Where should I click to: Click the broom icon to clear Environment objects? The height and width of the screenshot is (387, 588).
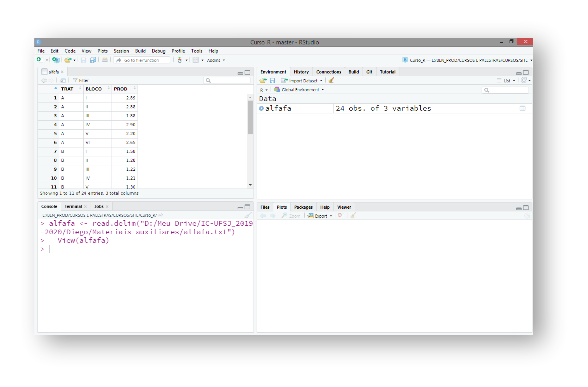(331, 80)
